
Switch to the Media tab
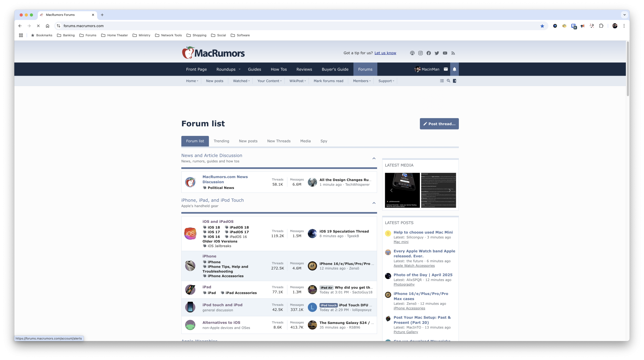[306, 141]
